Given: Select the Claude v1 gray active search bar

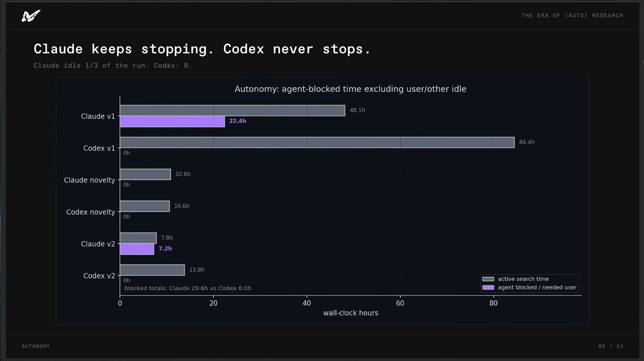Looking at the screenshot, I should click(233, 110).
